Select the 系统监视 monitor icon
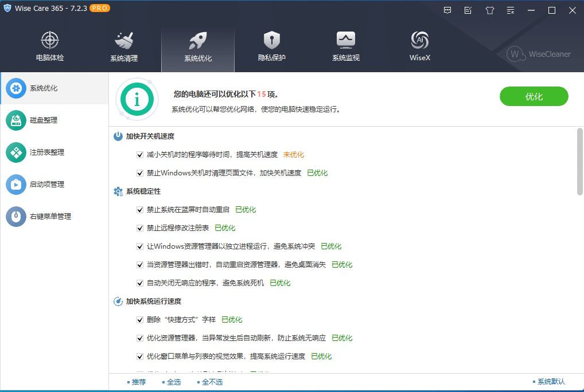The height and width of the screenshot is (392, 584). pyautogui.click(x=345, y=41)
